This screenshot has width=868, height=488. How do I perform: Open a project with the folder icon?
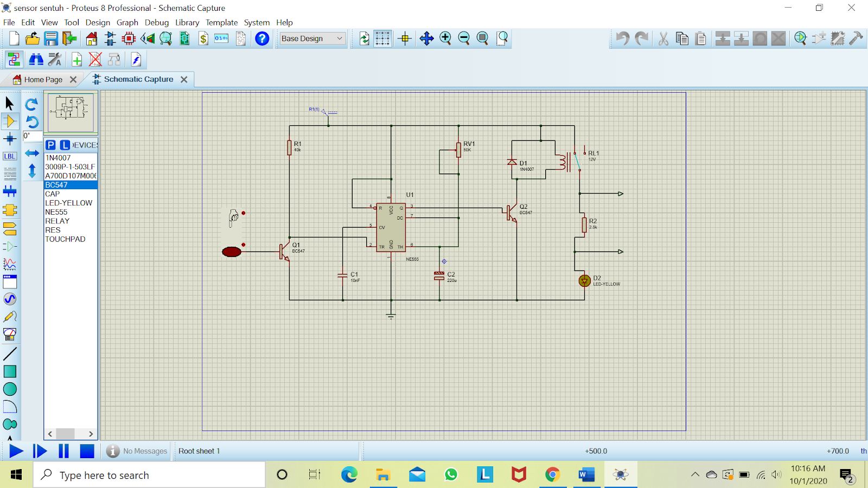click(x=33, y=38)
